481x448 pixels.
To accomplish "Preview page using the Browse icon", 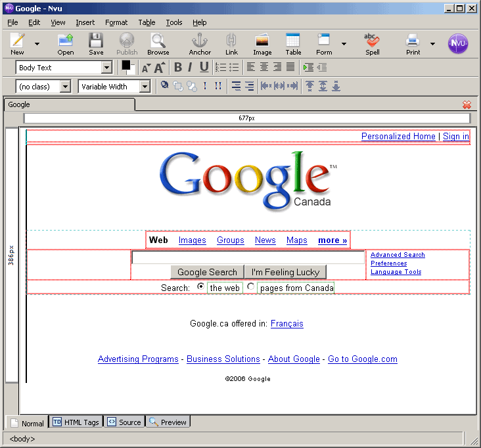I will [158, 44].
